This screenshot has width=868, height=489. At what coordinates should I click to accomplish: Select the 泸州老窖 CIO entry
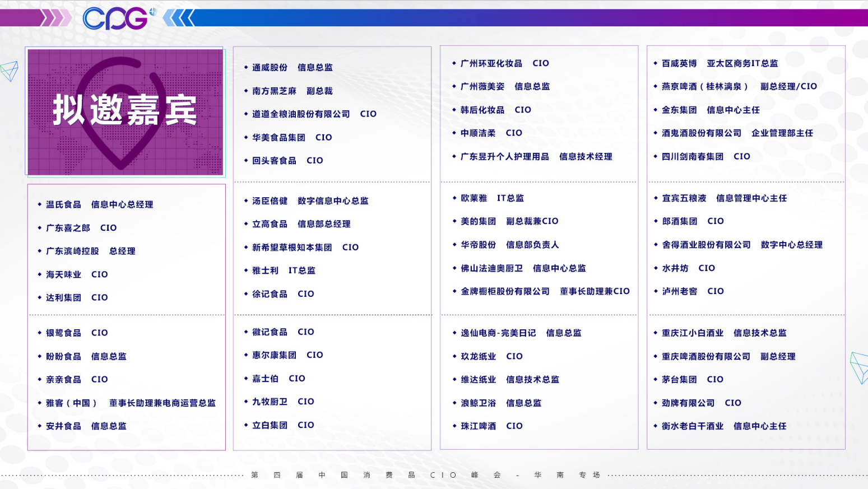click(693, 291)
